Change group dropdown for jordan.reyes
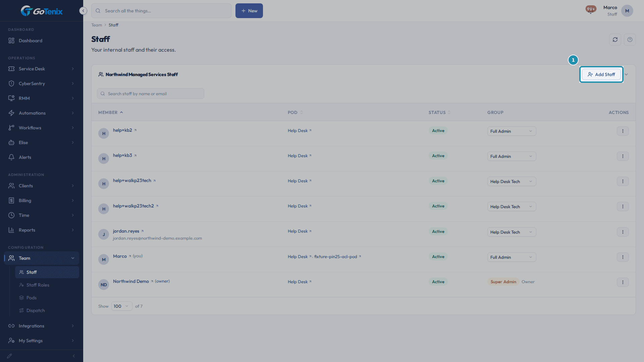This screenshot has width=644, height=362. click(x=512, y=232)
